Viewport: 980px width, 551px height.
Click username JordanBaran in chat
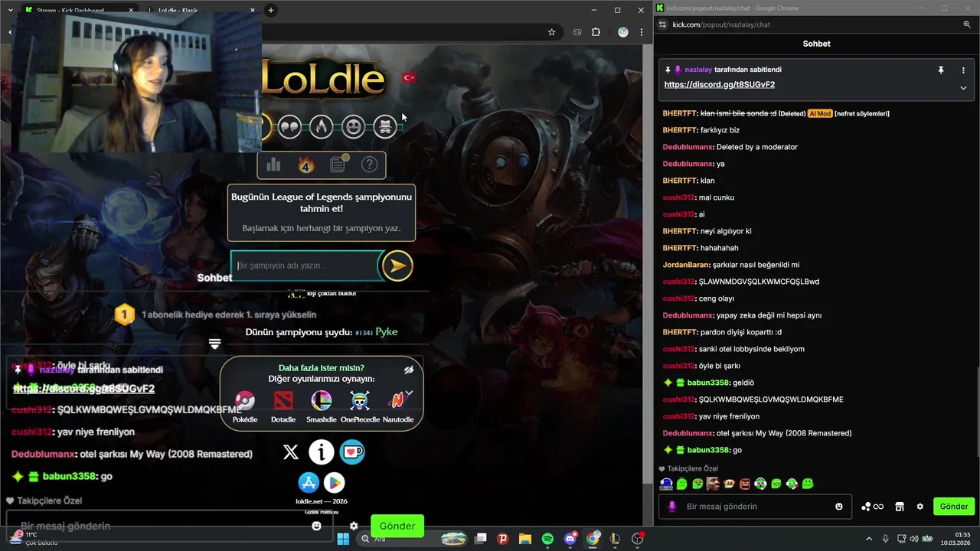(x=686, y=265)
